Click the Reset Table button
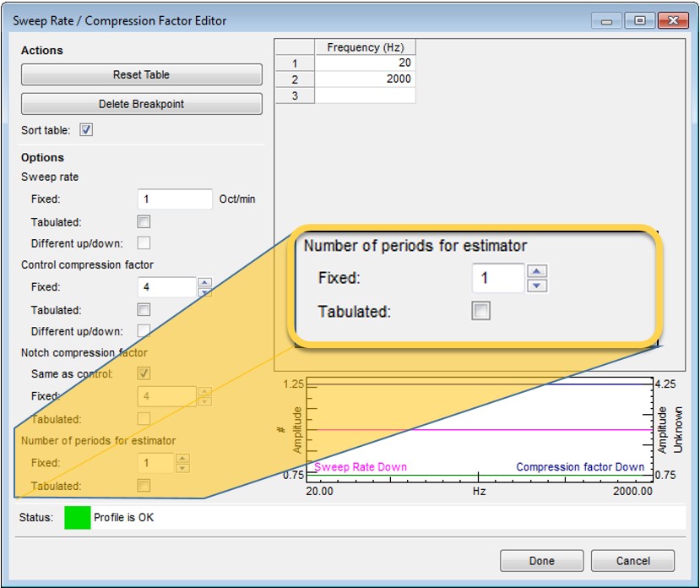Image resolution: width=700 pixels, height=588 pixels. click(141, 75)
